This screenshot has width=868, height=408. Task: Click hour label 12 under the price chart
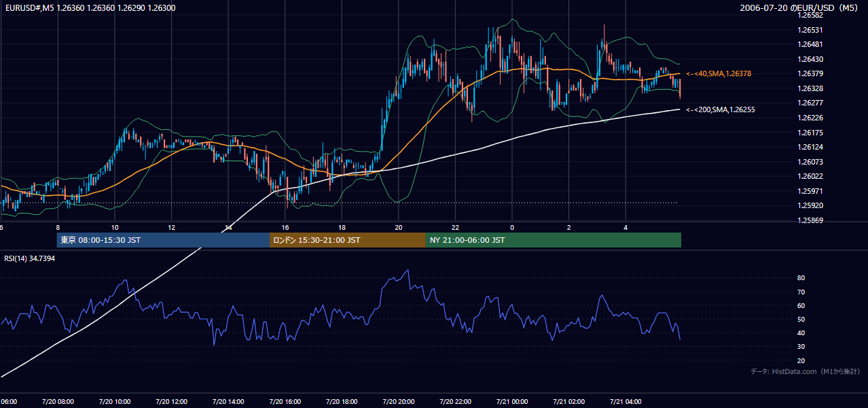(171, 227)
